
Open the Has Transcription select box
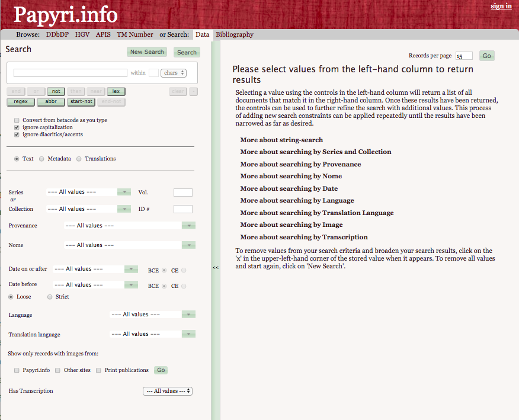168,391
